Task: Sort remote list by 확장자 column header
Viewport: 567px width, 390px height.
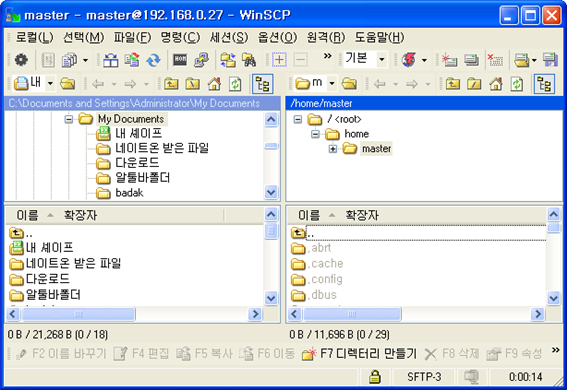Action: (362, 215)
